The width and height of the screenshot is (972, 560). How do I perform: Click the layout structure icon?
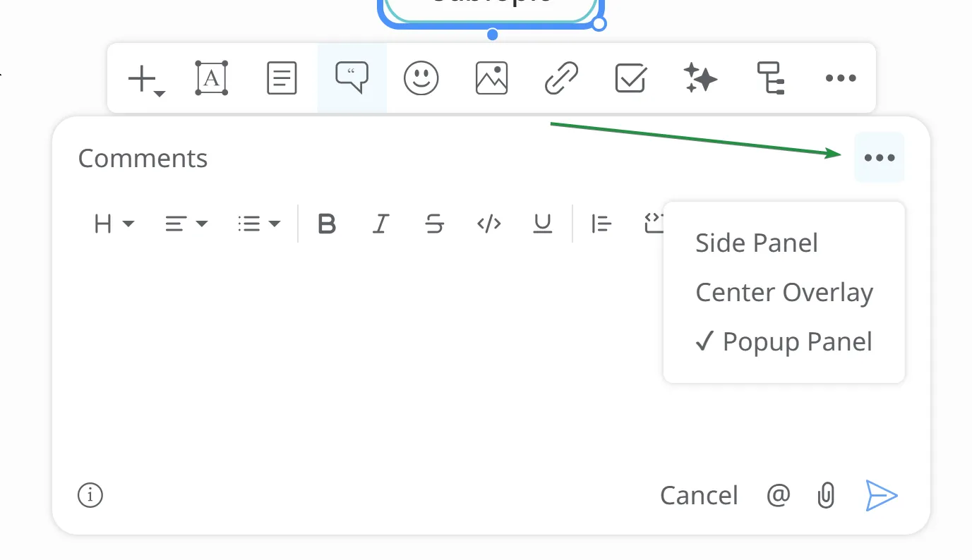[x=770, y=78]
